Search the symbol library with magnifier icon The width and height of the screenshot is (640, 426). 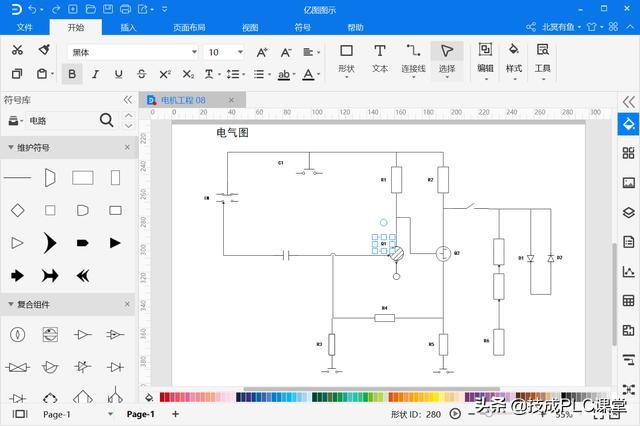click(107, 121)
